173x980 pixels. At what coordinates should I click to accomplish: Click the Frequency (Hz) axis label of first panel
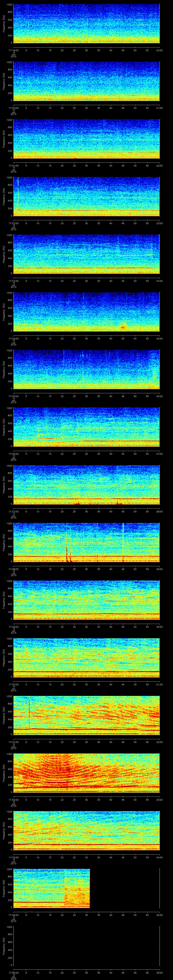pos(4,24)
